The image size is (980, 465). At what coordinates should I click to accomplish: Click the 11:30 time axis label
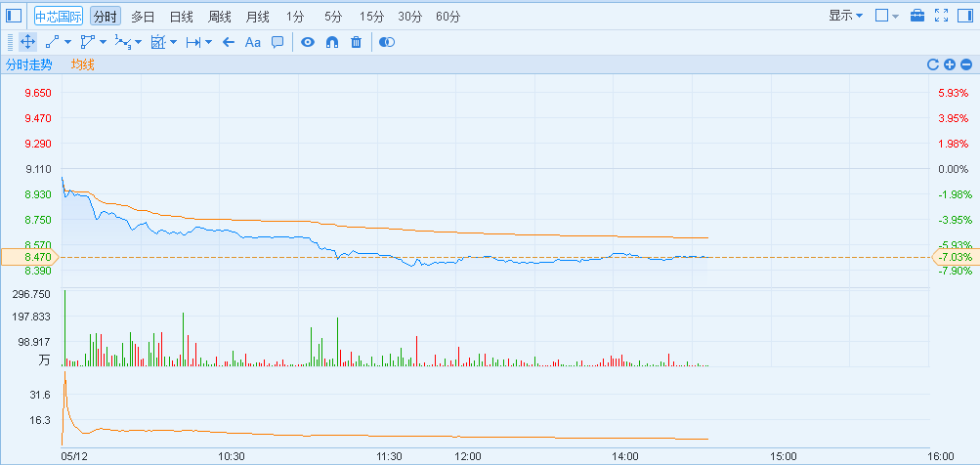(389, 456)
